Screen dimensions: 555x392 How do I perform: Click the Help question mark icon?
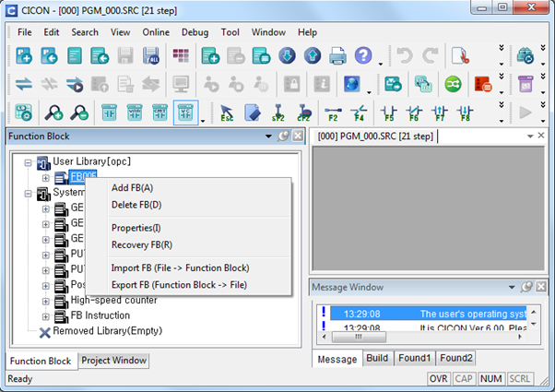click(x=363, y=56)
